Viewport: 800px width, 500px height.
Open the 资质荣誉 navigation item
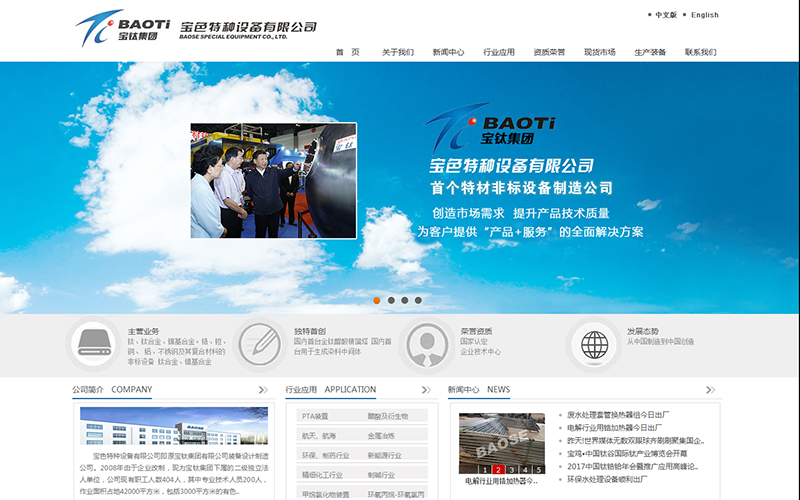549,52
